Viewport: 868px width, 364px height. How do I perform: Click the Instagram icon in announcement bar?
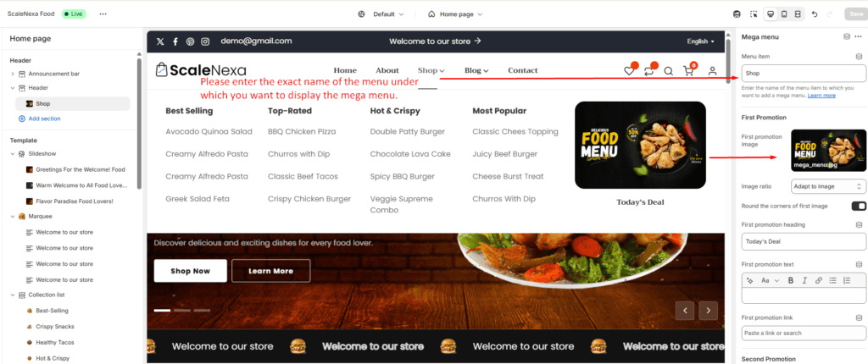click(205, 41)
